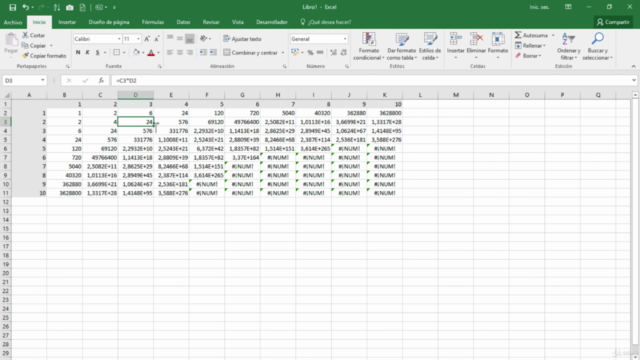Open Buscar y seleccionar magnifier
The height and width of the screenshot is (360, 640).
click(x=598, y=46)
